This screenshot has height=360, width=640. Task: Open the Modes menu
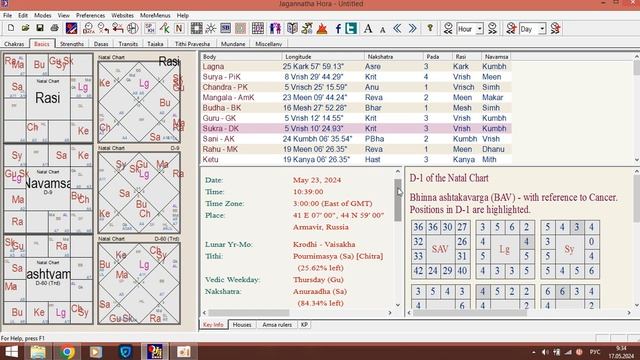42,16
